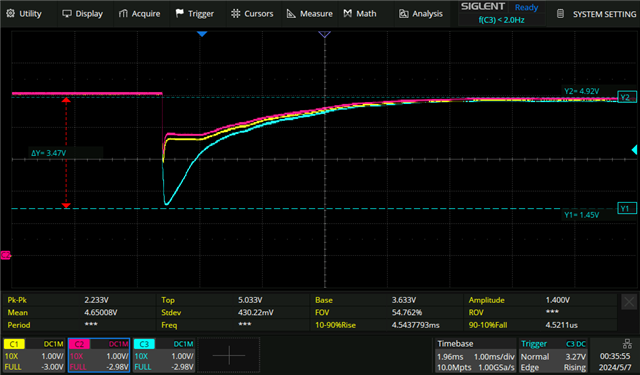This screenshot has height=375, width=640.
Task: Add a channel with the plus box
Action: [x=229, y=355]
